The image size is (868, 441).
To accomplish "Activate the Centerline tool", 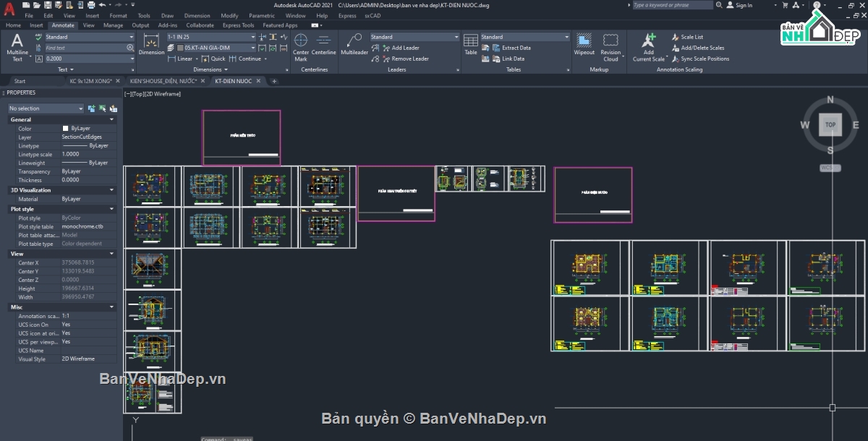I will (324, 45).
